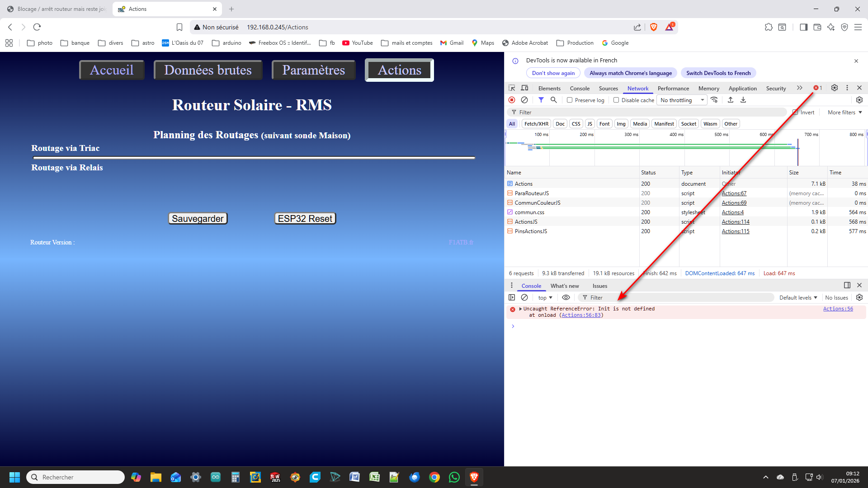Tick the Invert filter checkbox
This screenshot has height=488, width=868.
tap(795, 113)
